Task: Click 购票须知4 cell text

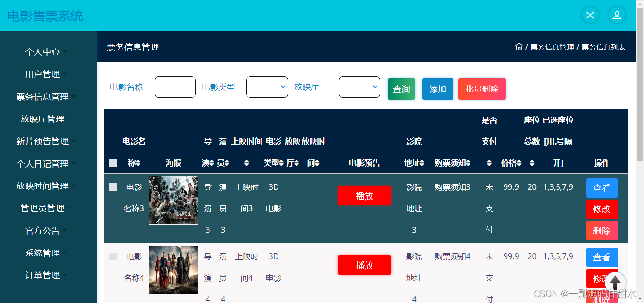Action: (453, 256)
